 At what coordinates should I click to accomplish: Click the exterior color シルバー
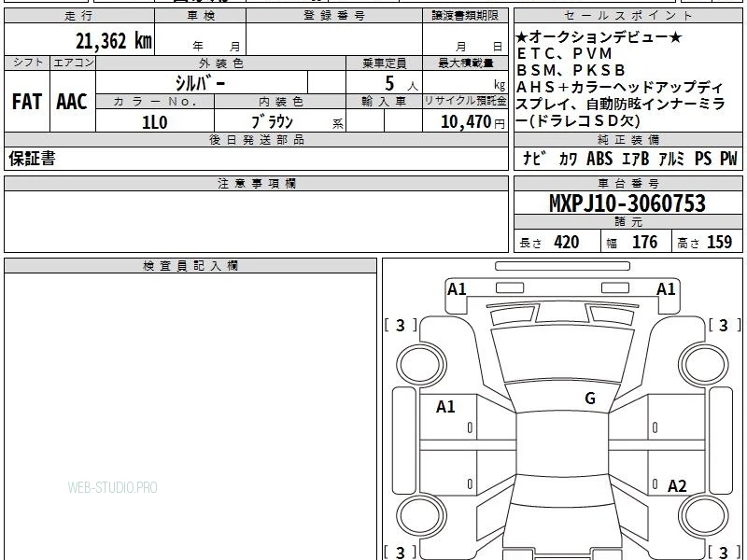coord(200,83)
